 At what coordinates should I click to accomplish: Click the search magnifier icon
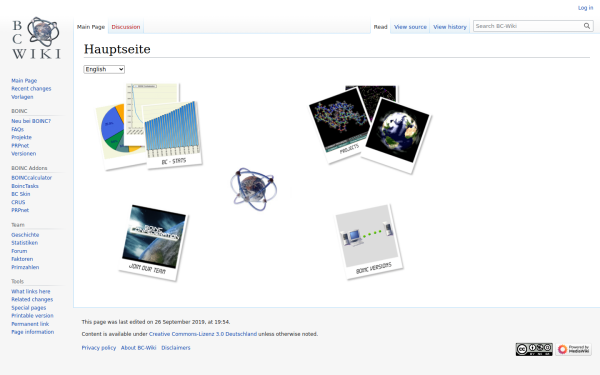pos(587,26)
